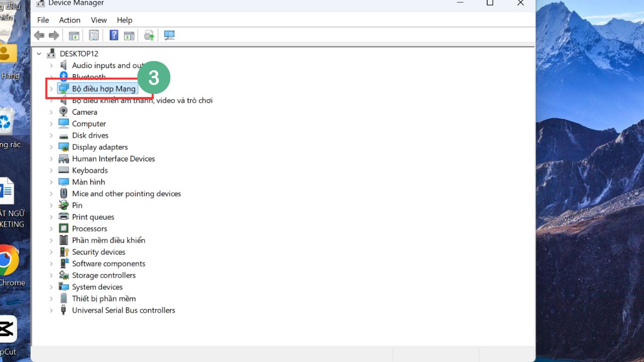Open the Action menu

click(70, 20)
